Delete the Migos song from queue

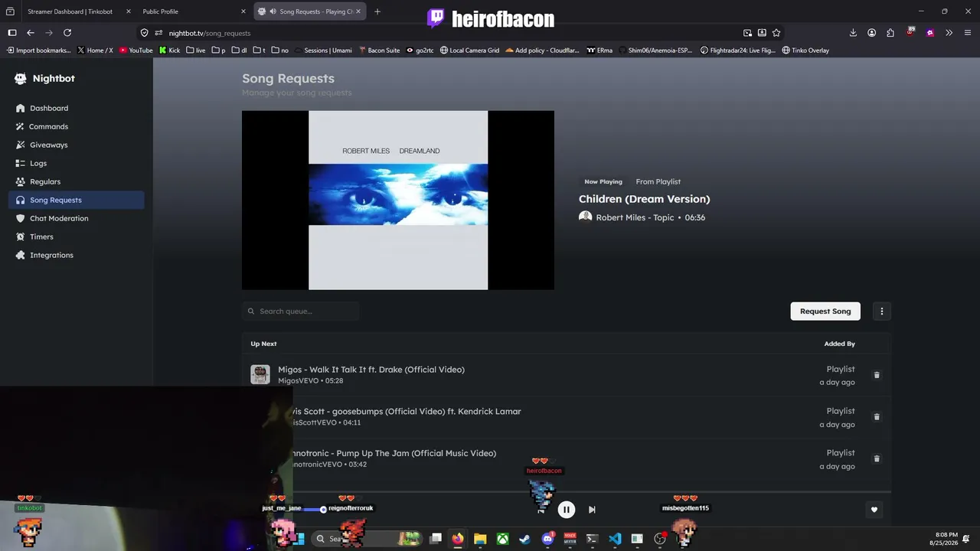[x=877, y=375]
